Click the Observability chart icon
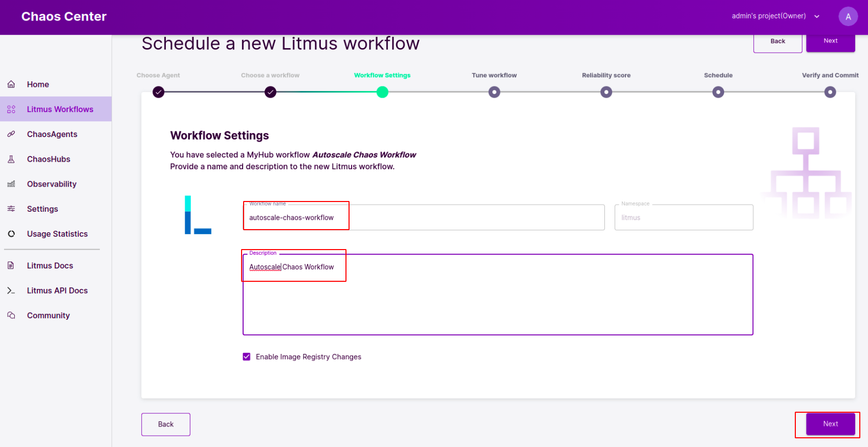 [x=11, y=184]
